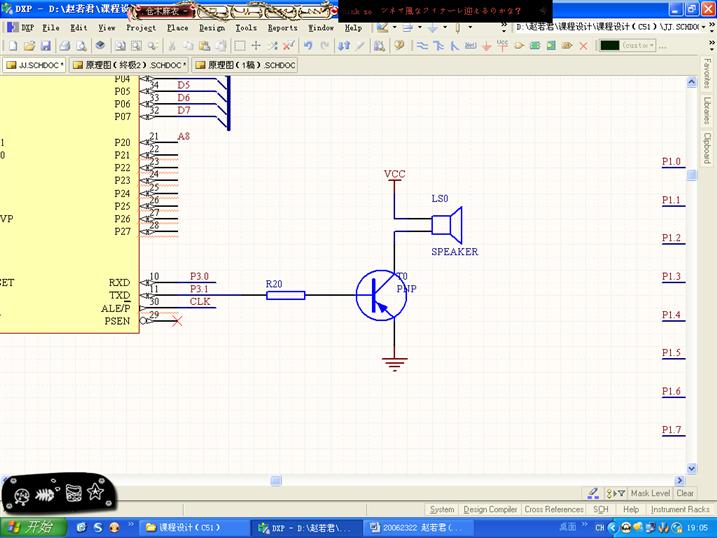The image size is (717, 538).
Task: Select the SPEAKER component LS0
Action: [447, 225]
